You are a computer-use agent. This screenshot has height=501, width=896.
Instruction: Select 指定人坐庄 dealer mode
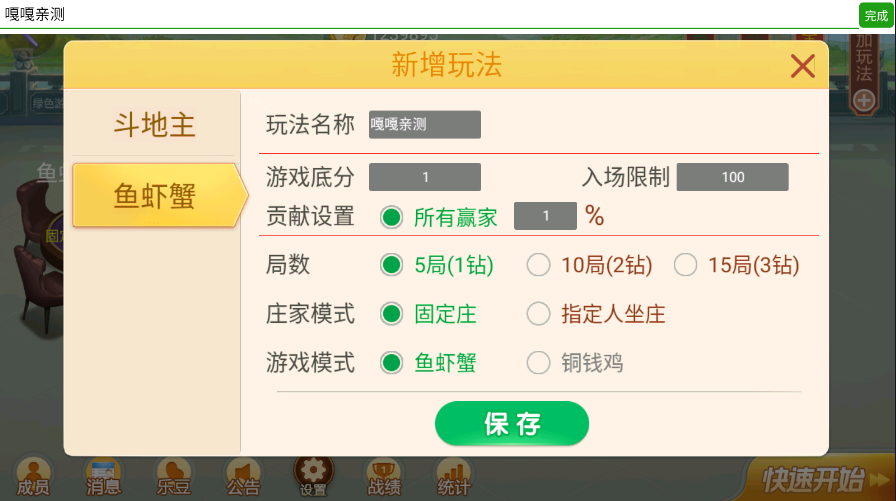[x=539, y=314]
